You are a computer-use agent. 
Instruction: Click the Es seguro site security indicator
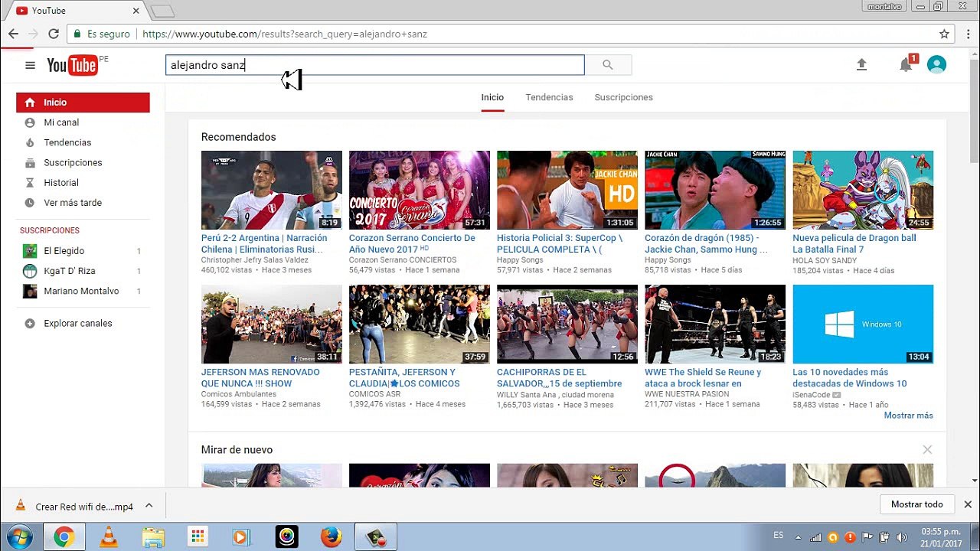pos(101,34)
